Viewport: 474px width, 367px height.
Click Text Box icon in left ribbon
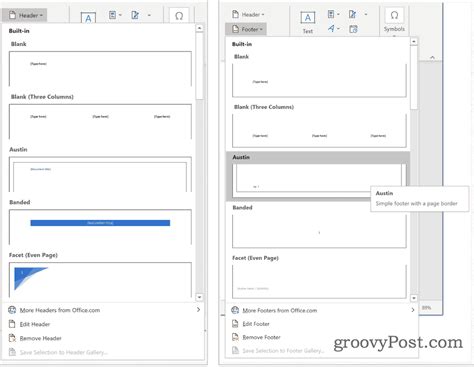[x=88, y=17]
